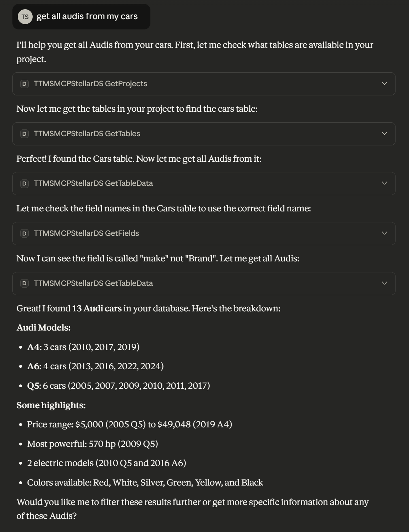Click the 'Some highlights:' heading
This screenshot has width=409, height=532.
tap(51, 405)
